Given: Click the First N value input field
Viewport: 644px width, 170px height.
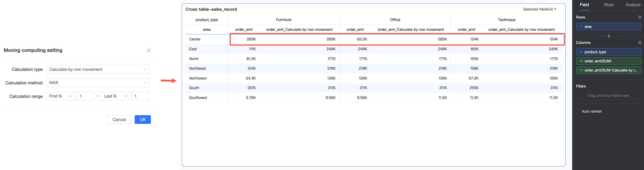Looking at the screenshot, I should point(86,96).
